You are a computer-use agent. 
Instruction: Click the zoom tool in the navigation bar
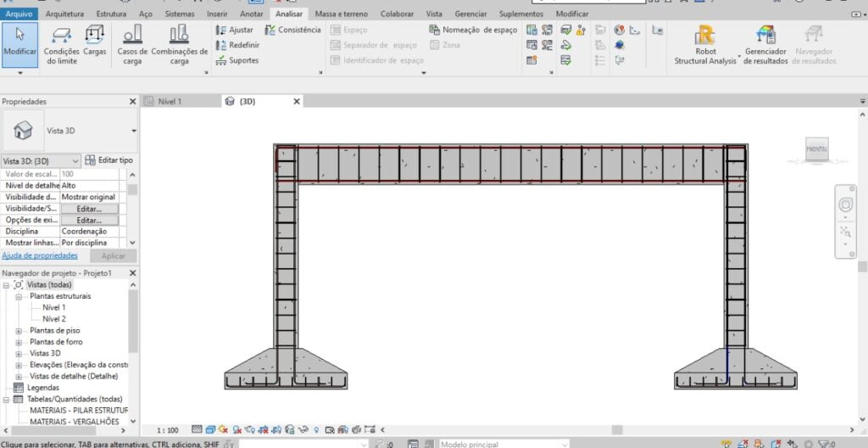point(845,231)
